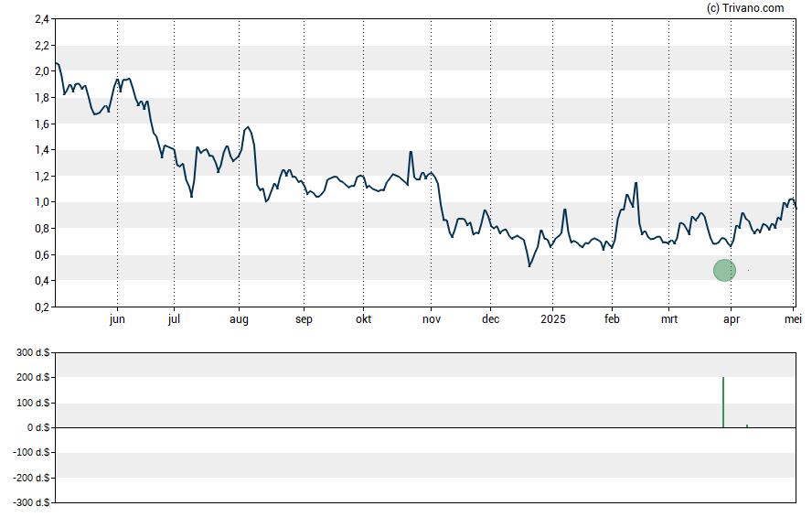Click the 1,0 price axis value
Viewport: 812px width, 517px height.
point(42,202)
